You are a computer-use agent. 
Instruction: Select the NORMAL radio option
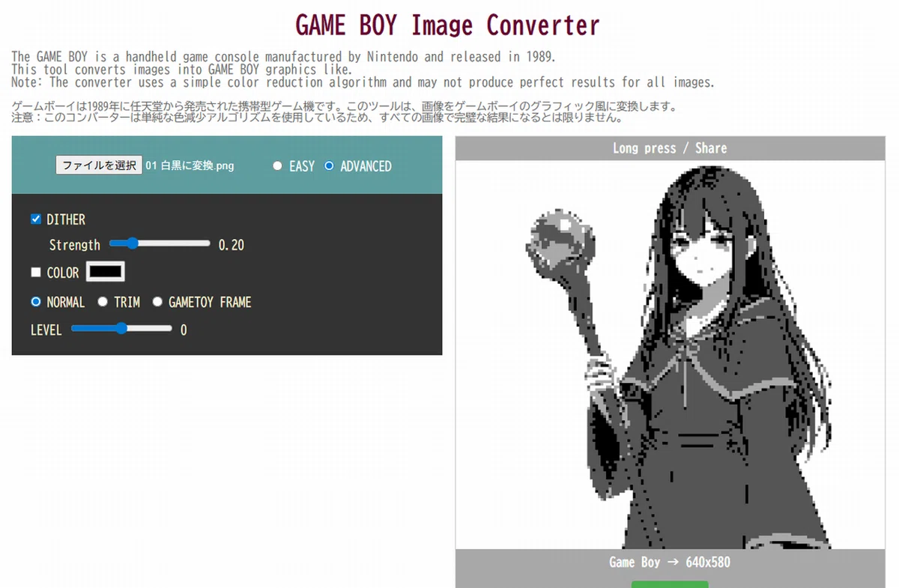35,302
